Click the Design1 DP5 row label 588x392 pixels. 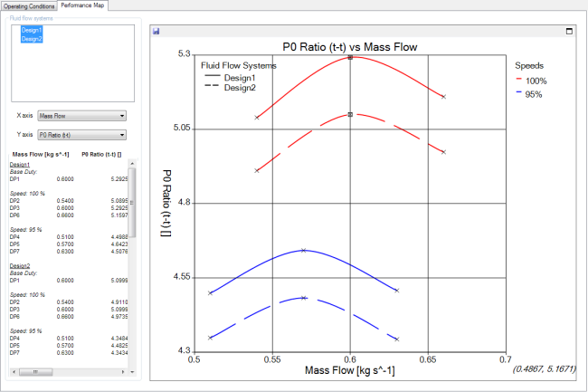(x=14, y=244)
